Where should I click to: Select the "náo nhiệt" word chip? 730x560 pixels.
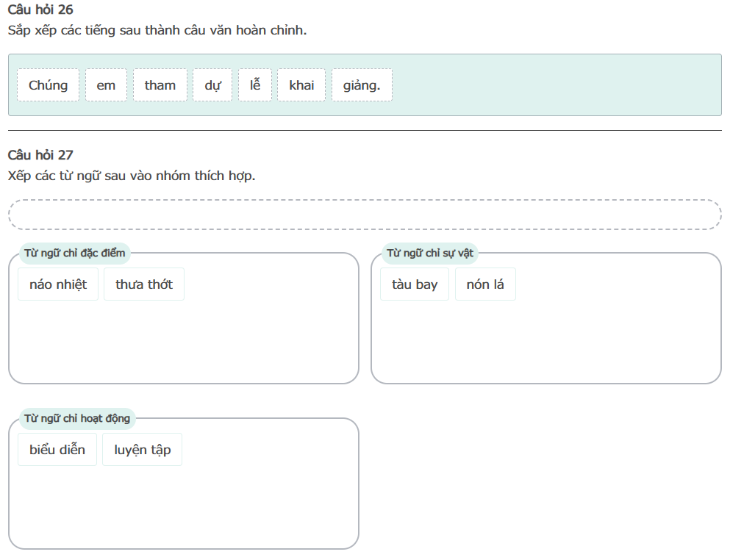[58, 284]
